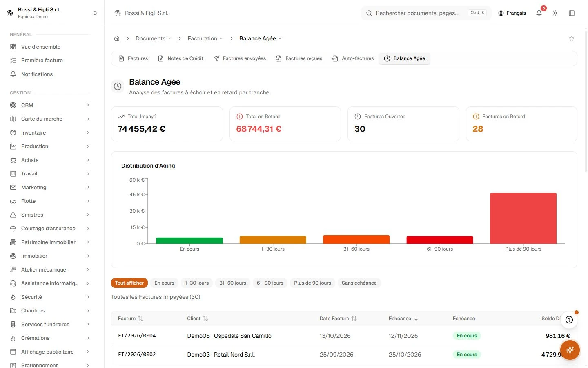The width and height of the screenshot is (588, 368).
Task: Expand the CRM sidebar section
Action: click(49, 105)
